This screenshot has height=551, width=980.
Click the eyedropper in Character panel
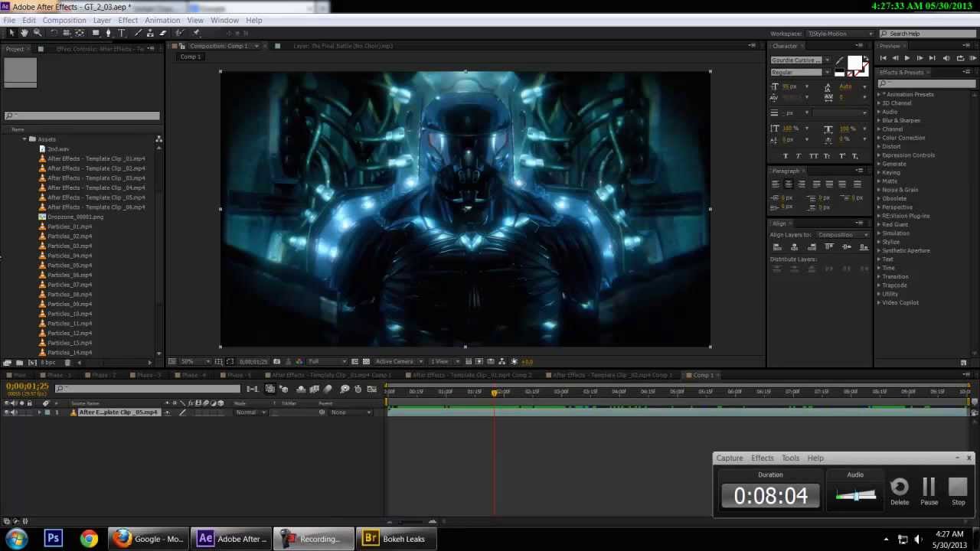click(x=840, y=60)
